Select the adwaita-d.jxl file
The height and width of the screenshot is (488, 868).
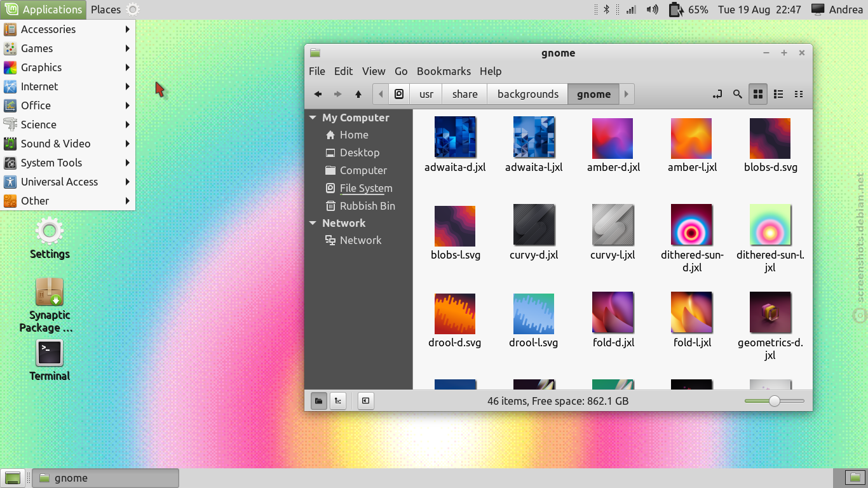coord(455,144)
